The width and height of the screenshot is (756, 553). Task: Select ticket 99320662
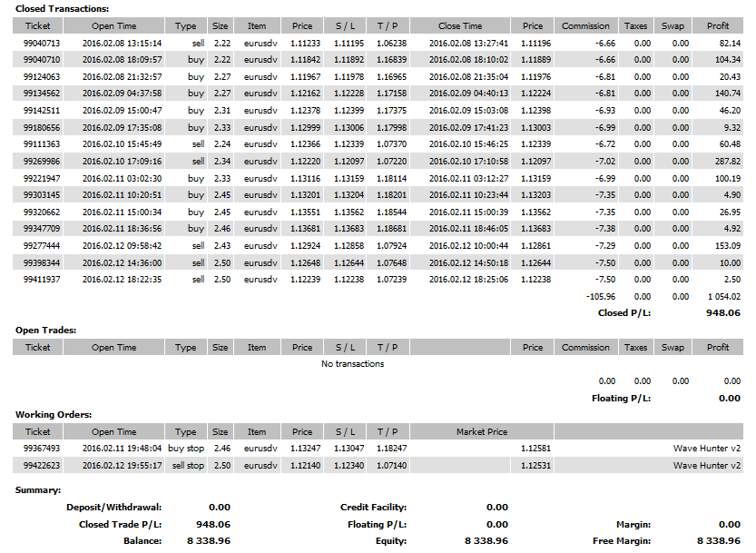pos(42,212)
